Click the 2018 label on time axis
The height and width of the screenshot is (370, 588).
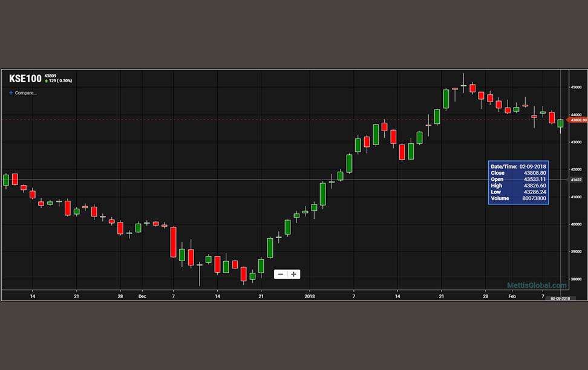tap(310, 296)
